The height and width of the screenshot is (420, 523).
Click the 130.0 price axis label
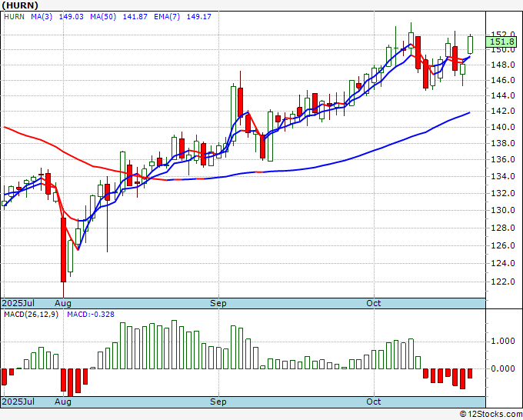[503, 210]
